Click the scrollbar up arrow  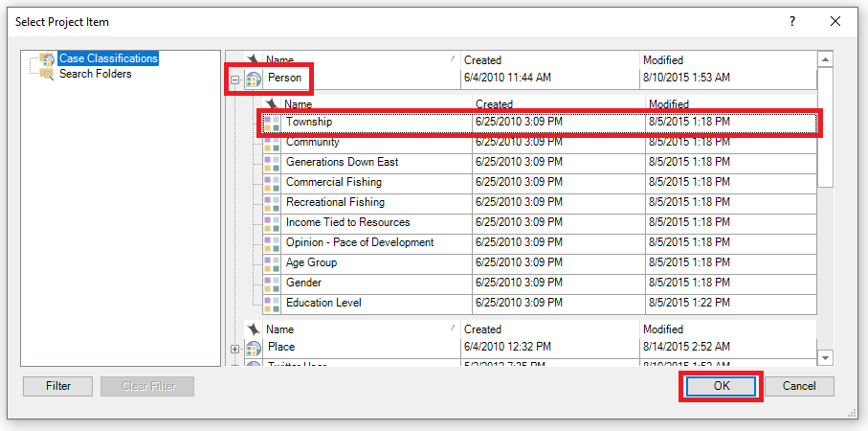point(825,59)
